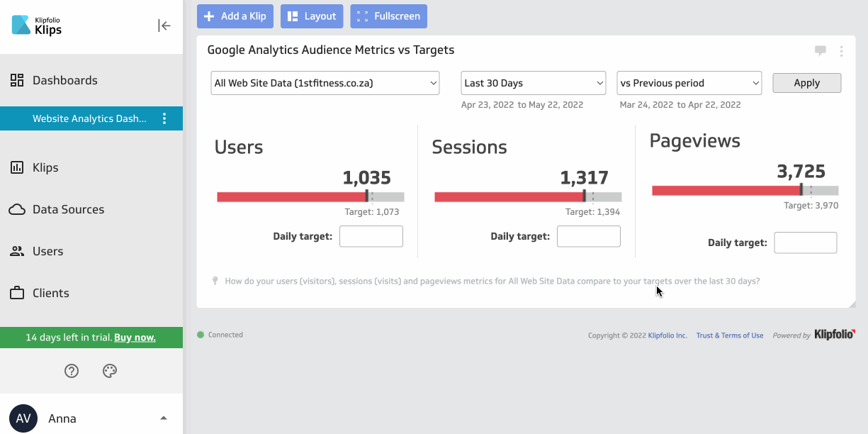868x434 pixels.
Task: Open the Layout button
Action: click(x=312, y=16)
